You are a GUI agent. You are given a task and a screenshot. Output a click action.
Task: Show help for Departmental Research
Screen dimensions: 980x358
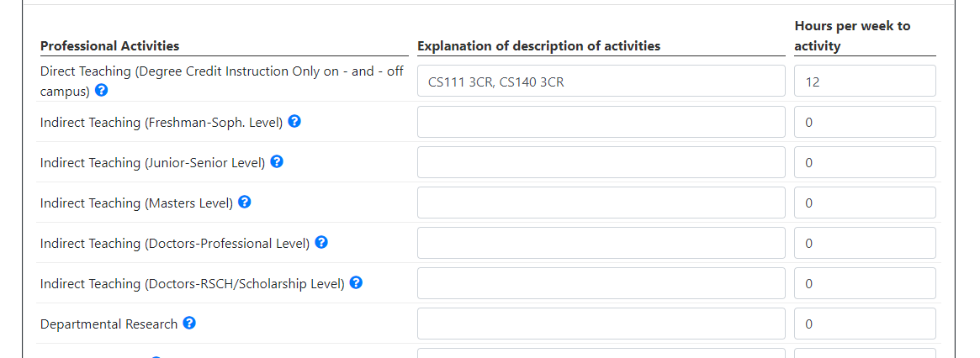(x=189, y=323)
